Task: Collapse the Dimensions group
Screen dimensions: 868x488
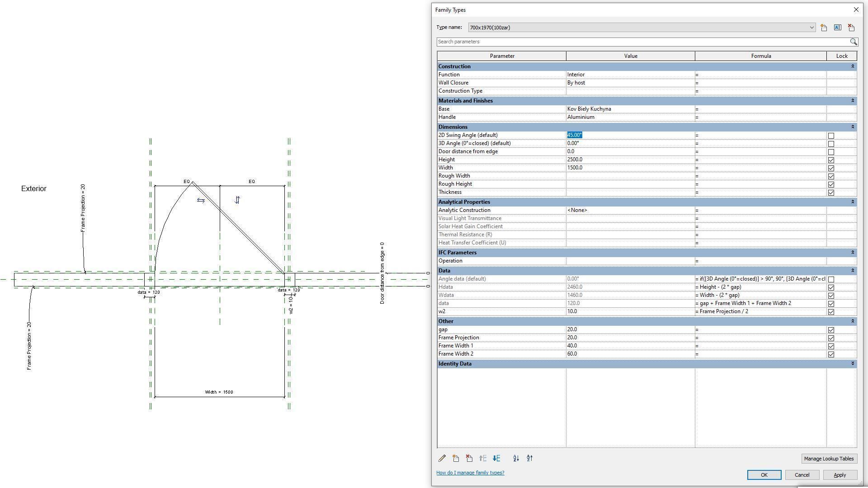Action: point(853,127)
